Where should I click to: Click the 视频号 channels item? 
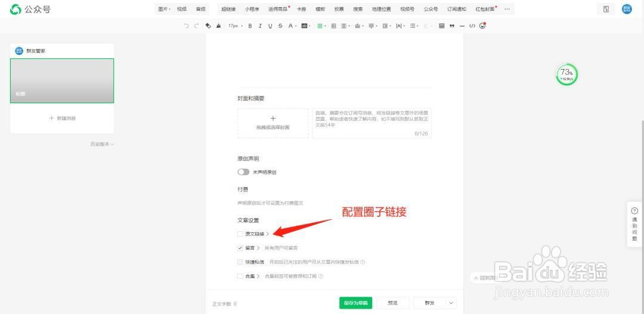point(407,9)
